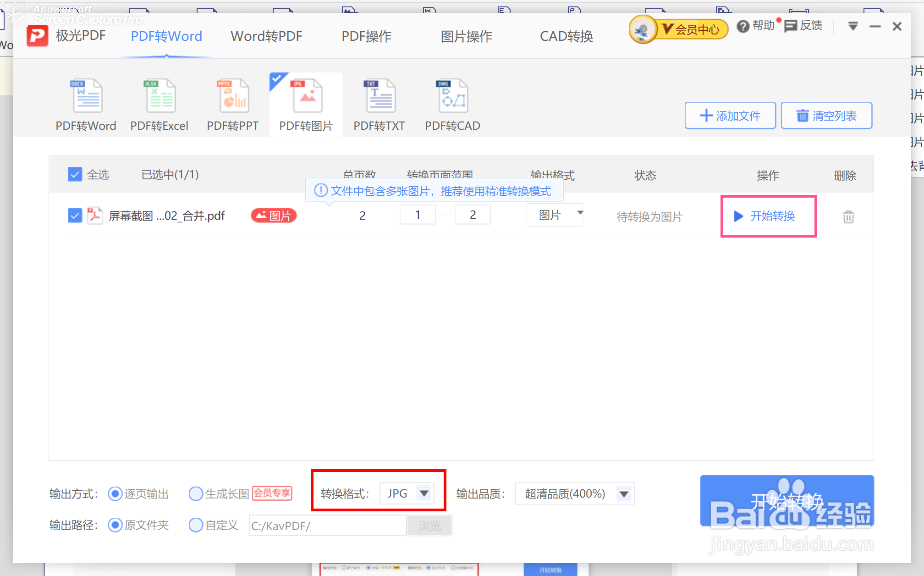Expand the JPG 转换格式 dropdown

(424, 493)
